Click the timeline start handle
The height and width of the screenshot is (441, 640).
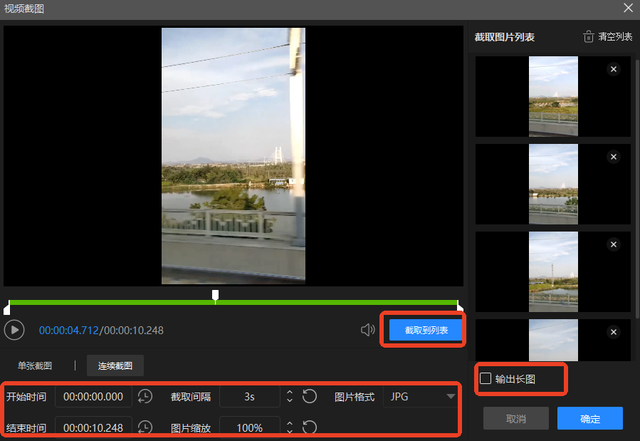coord(7,308)
